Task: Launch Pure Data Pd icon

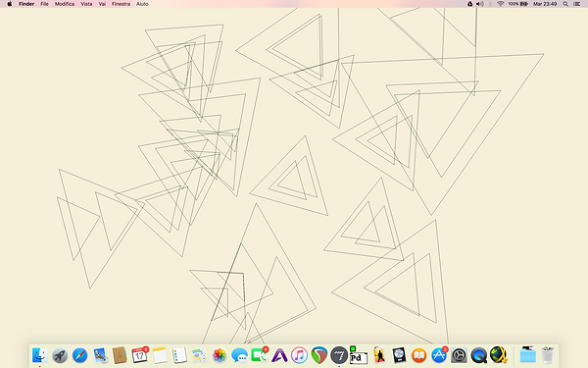Action: (359, 355)
